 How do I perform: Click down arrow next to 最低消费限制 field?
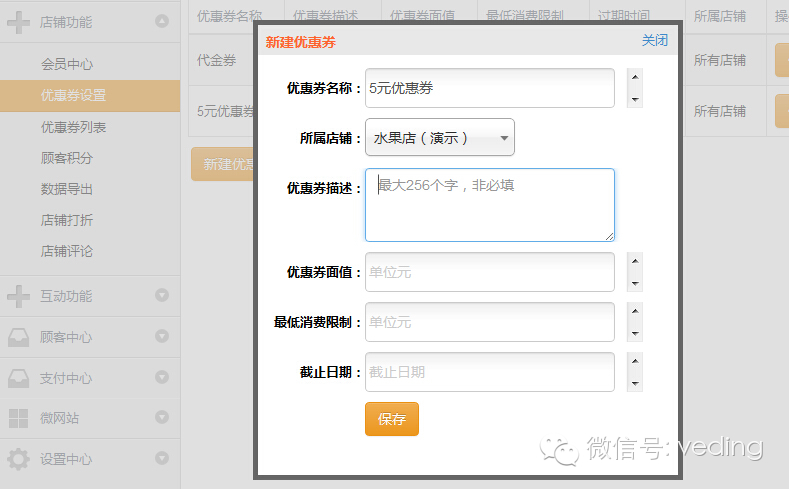(x=635, y=333)
